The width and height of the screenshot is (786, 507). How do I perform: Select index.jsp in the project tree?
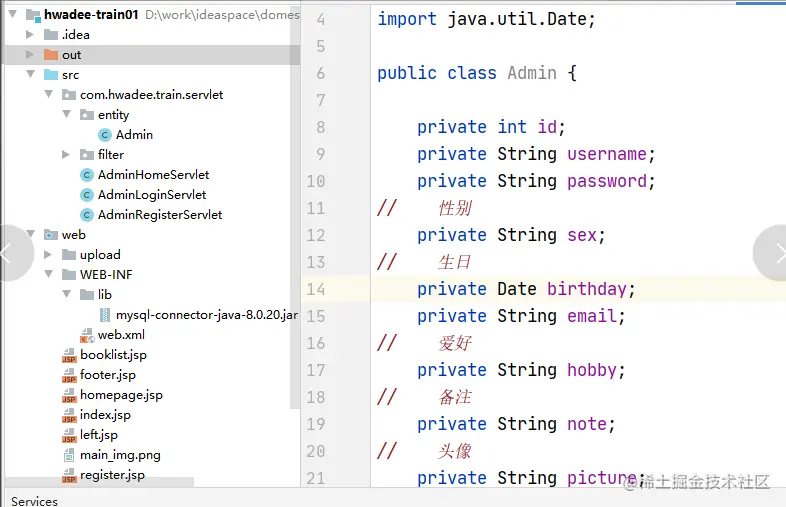(105, 415)
